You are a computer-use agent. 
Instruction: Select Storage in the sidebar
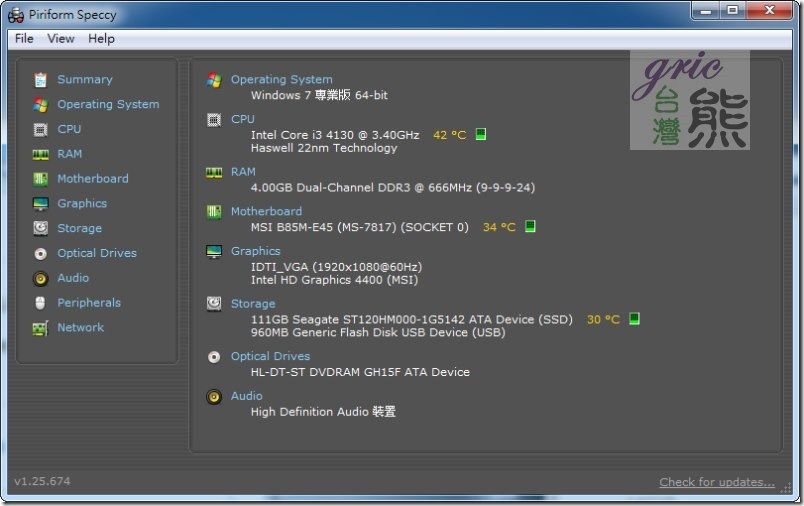pos(79,228)
